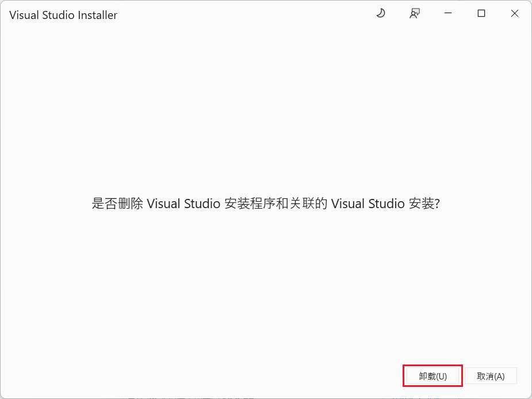Click the 取消(A) cancel button
The height and width of the screenshot is (399, 532).
[x=491, y=376]
